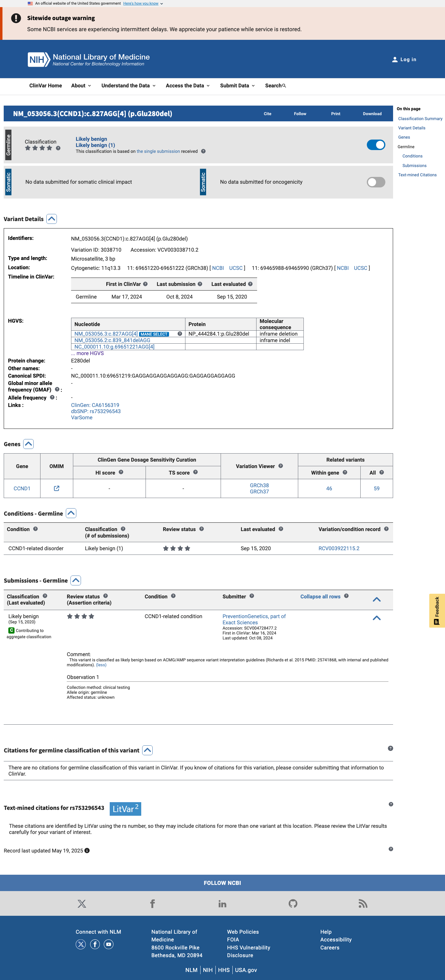
Task: Click help icon next to First in ClinVar
Action: (146, 284)
